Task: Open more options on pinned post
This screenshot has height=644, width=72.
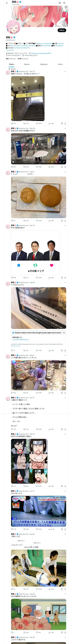Action: [65, 71]
